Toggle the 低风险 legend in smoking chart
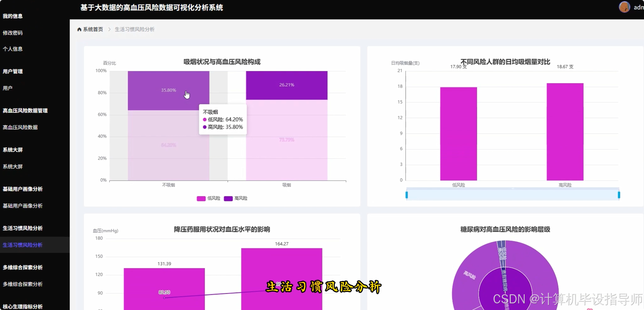Image resolution: width=644 pixels, height=310 pixels. coord(208,198)
